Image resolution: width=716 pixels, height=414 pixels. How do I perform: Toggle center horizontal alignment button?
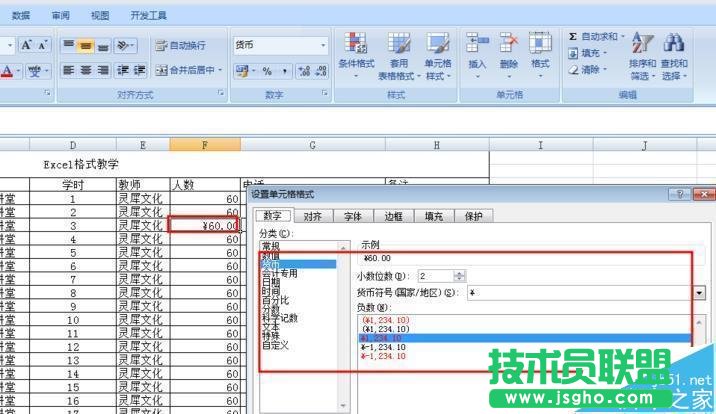[87, 70]
